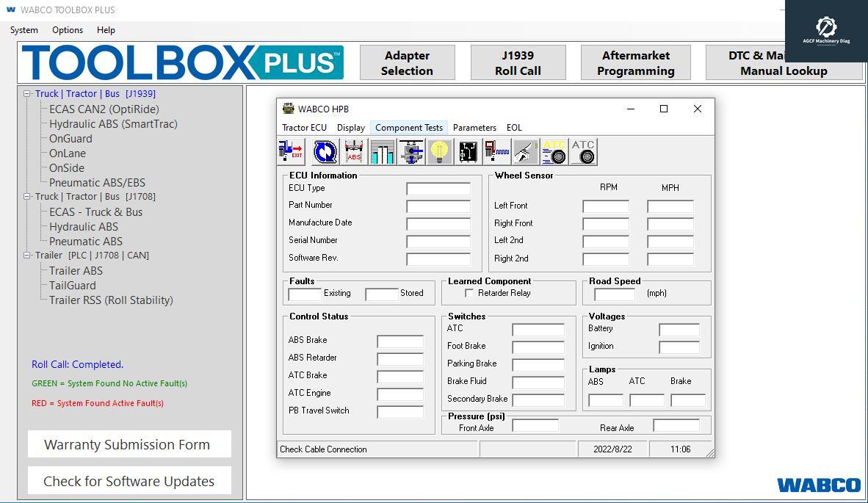The image size is (868, 503).
Task: Click the Warranty Submission Form button
Action: pyautogui.click(x=129, y=444)
